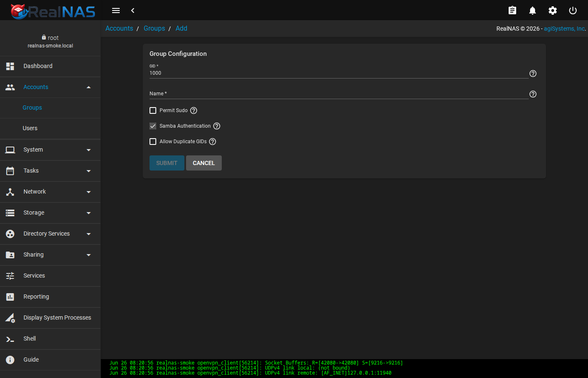
Task: Show help for Permit Sudo
Action: [x=194, y=110]
